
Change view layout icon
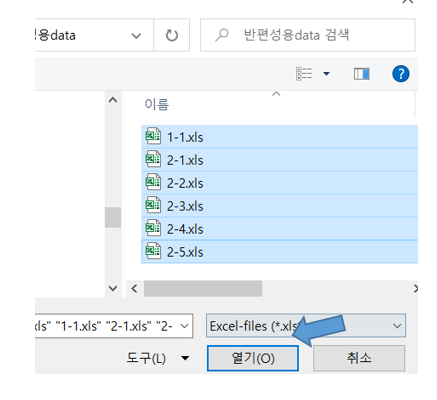click(304, 74)
